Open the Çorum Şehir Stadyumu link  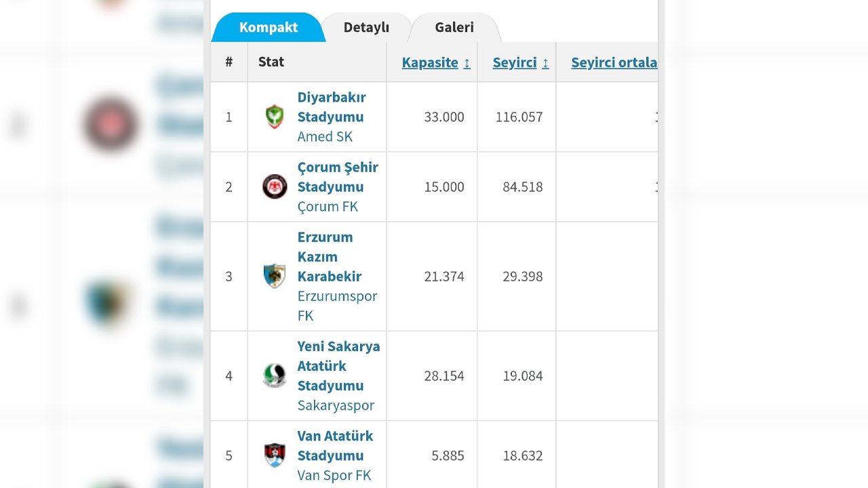pyautogui.click(x=338, y=177)
